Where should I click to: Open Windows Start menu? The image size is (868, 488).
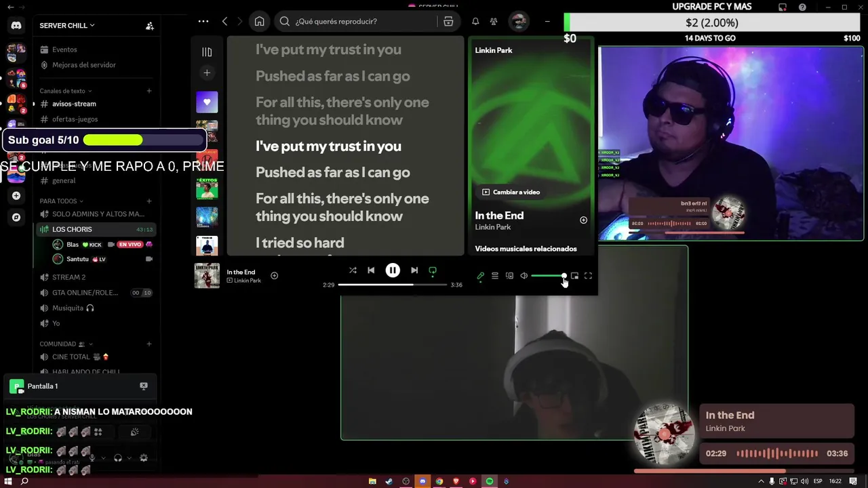(8, 481)
